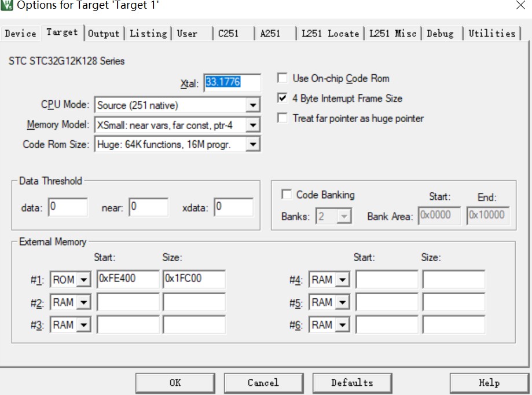Change external memory #1 type dropdown
This screenshot has width=532, height=395.
(x=84, y=280)
